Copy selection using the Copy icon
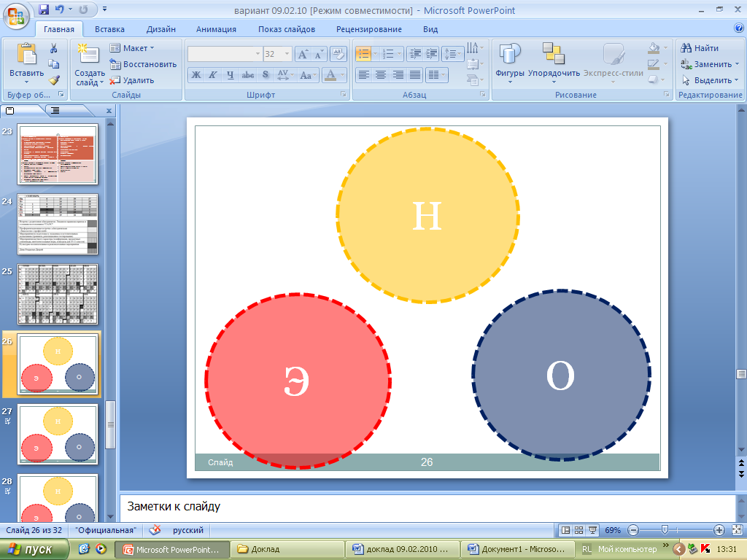Screen dimensions: 747x560 [x=53, y=64]
